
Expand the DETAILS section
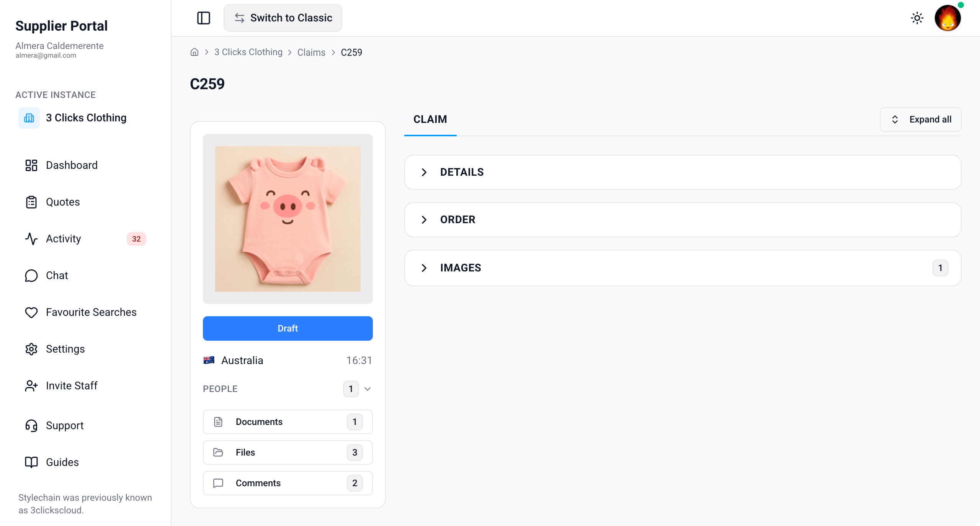[683, 172]
